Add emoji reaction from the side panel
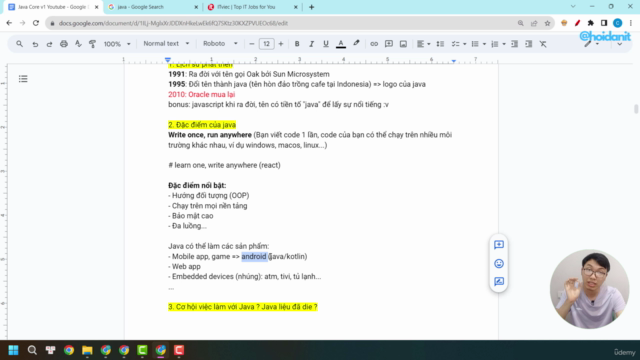 click(x=499, y=263)
